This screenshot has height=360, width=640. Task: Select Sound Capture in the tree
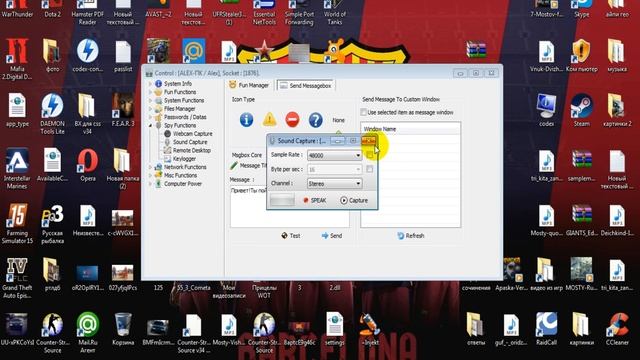tap(190, 142)
